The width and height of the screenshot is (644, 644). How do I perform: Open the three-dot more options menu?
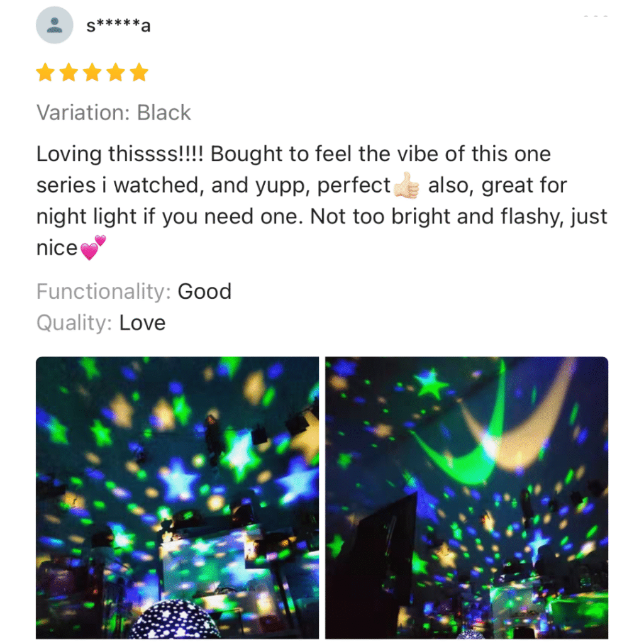click(x=596, y=16)
